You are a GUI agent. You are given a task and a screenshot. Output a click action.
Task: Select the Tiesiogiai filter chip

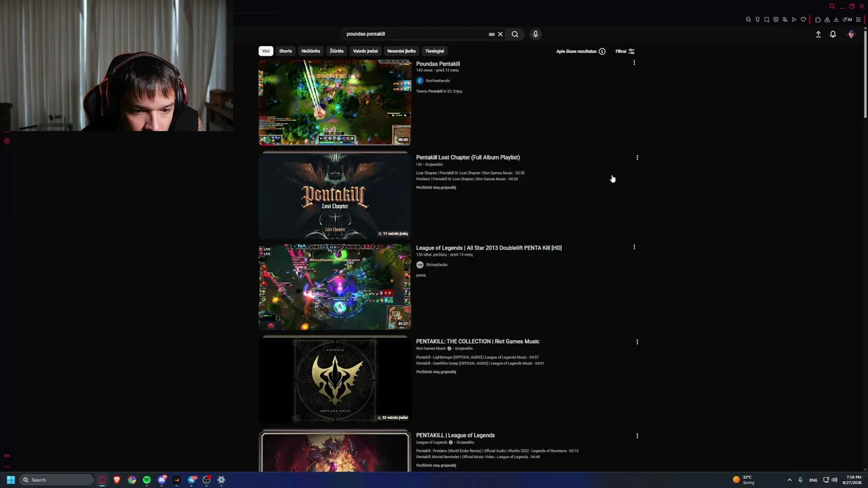tap(435, 51)
